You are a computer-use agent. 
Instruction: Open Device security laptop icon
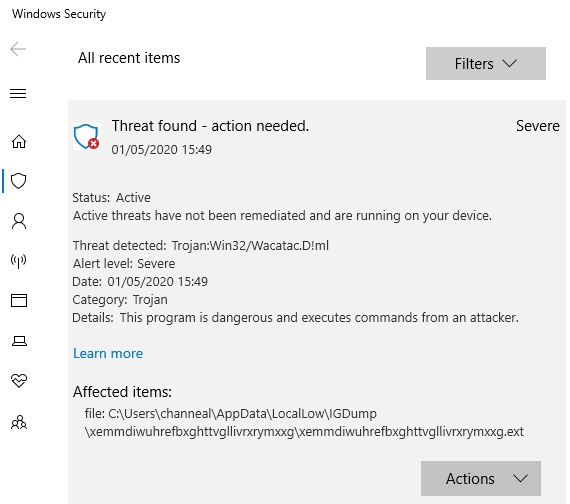pos(19,341)
